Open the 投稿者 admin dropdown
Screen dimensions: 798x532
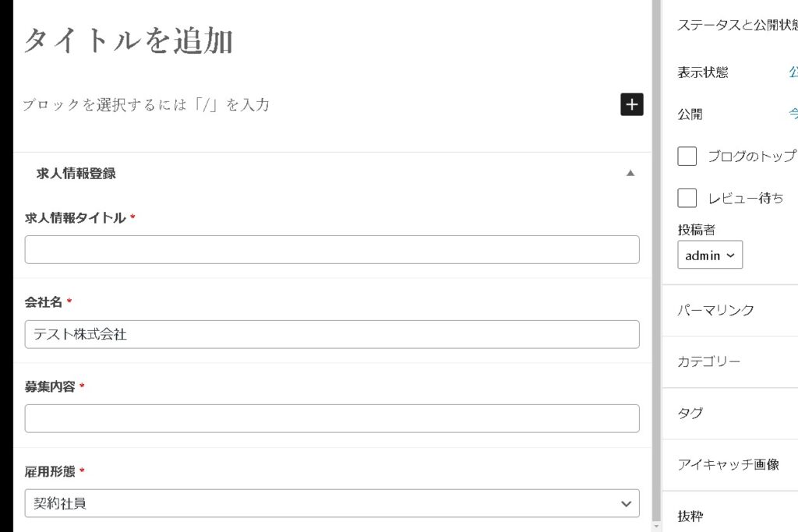click(709, 255)
